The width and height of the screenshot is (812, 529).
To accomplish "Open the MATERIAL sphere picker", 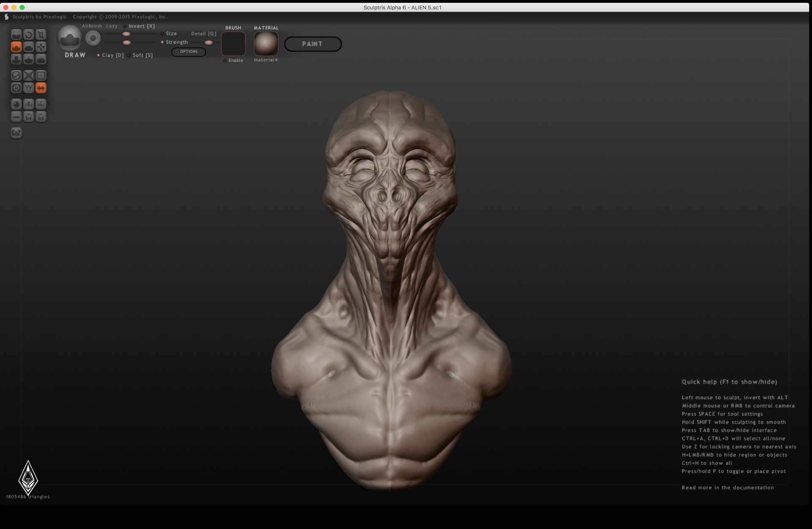I will [266, 44].
